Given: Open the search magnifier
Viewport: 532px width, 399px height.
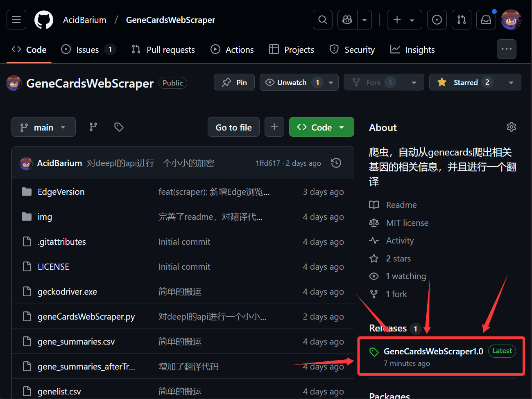Looking at the screenshot, I should click(323, 20).
